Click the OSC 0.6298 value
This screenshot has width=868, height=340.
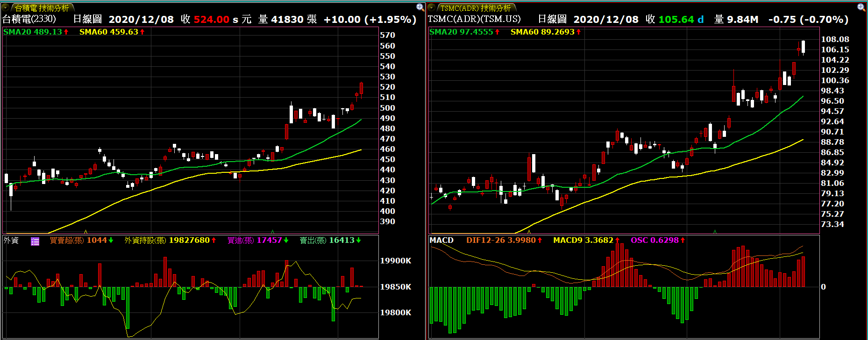658,240
